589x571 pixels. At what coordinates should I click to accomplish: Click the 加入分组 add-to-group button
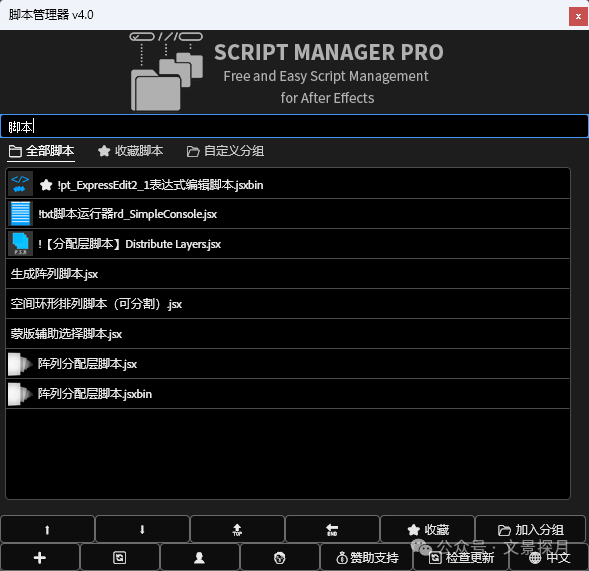[530, 529]
